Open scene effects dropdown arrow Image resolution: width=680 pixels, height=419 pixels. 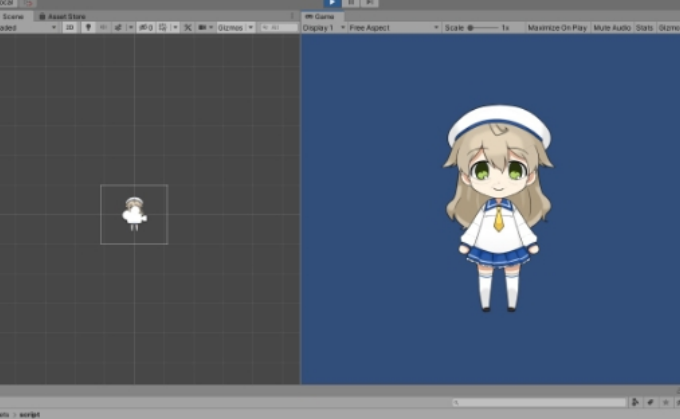[x=131, y=28]
